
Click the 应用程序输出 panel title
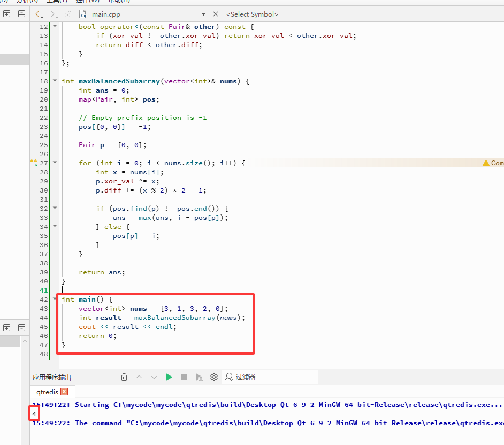[52, 377]
